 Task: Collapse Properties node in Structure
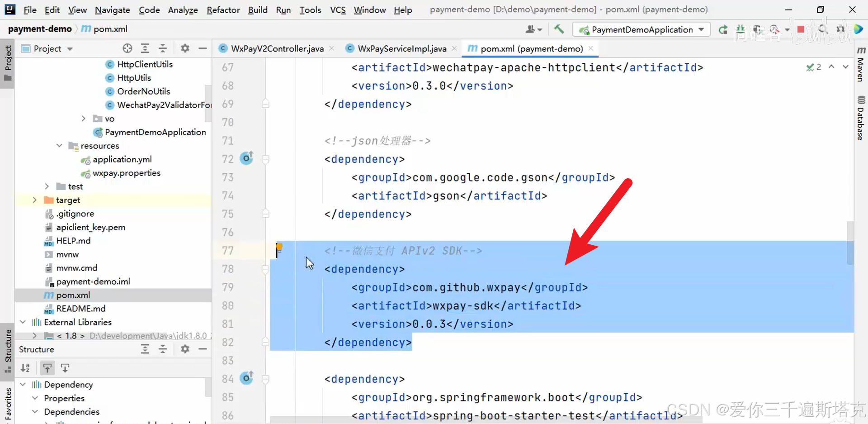[x=35, y=398]
